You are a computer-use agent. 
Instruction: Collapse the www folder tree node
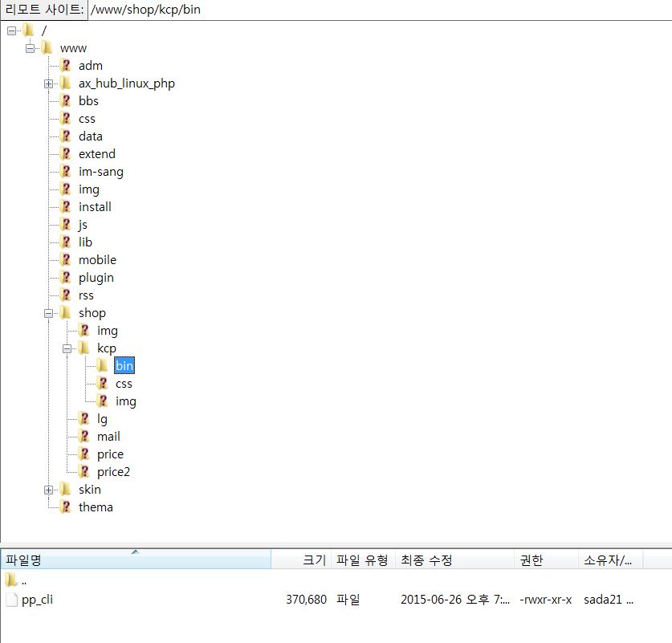[x=30, y=48]
